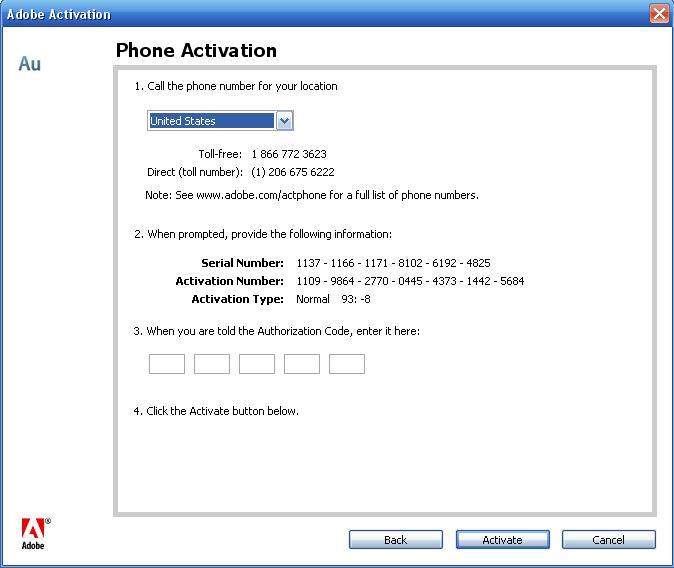Click the Activate button
Image resolution: width=674 pixels, height=568 pixels.
click(502, 540)
